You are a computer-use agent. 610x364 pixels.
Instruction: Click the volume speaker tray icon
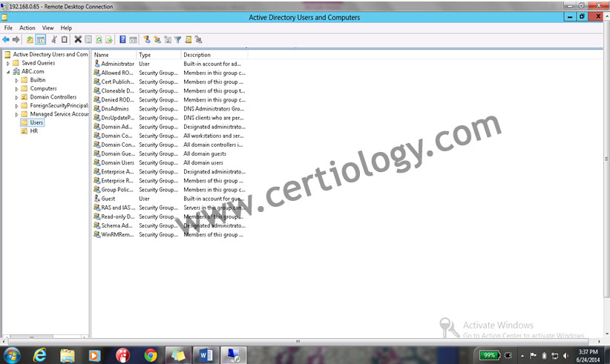click(x=565, y=355)
